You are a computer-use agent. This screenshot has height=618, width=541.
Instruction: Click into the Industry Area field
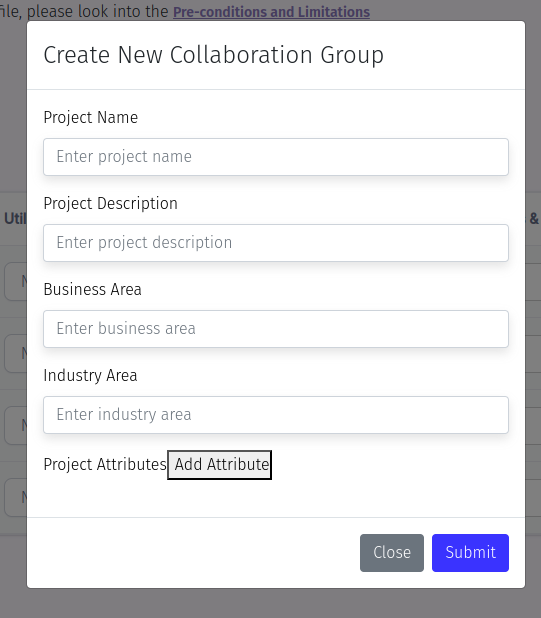pos(276,415)
